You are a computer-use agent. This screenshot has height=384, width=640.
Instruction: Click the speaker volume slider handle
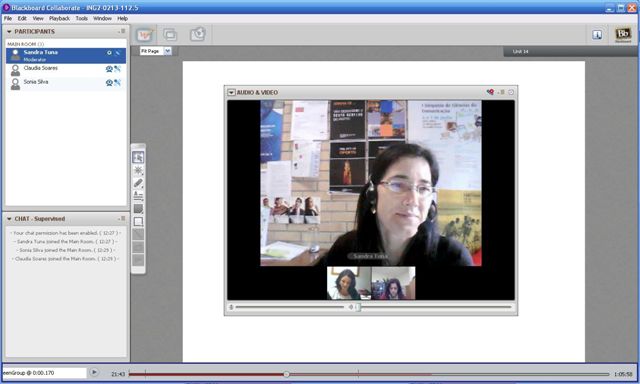[x=358, y=307]
